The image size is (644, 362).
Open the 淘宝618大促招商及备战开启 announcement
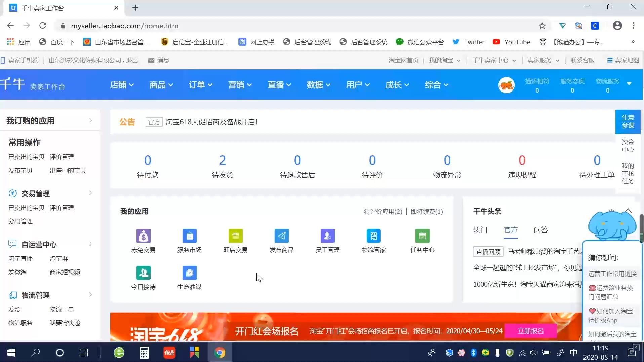point(212,122)
